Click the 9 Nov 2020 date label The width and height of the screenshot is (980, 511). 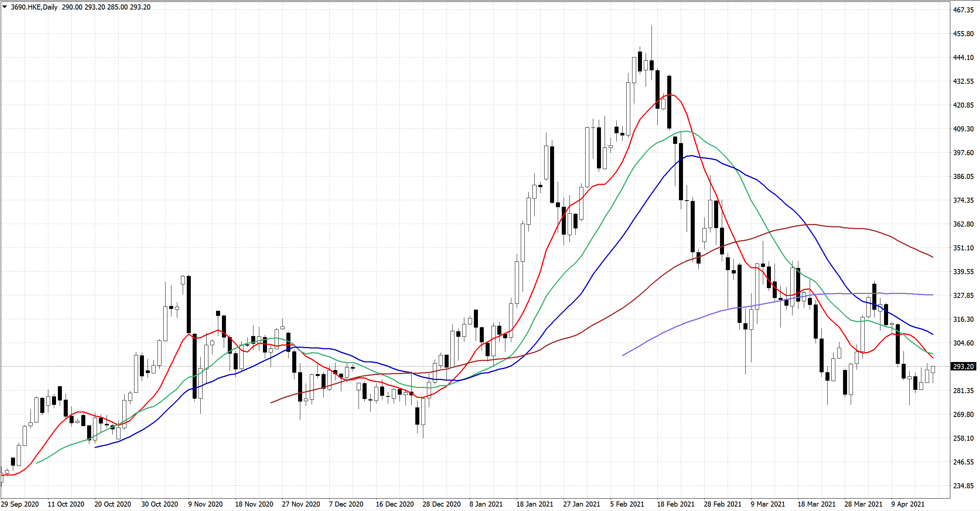(205, 504)
